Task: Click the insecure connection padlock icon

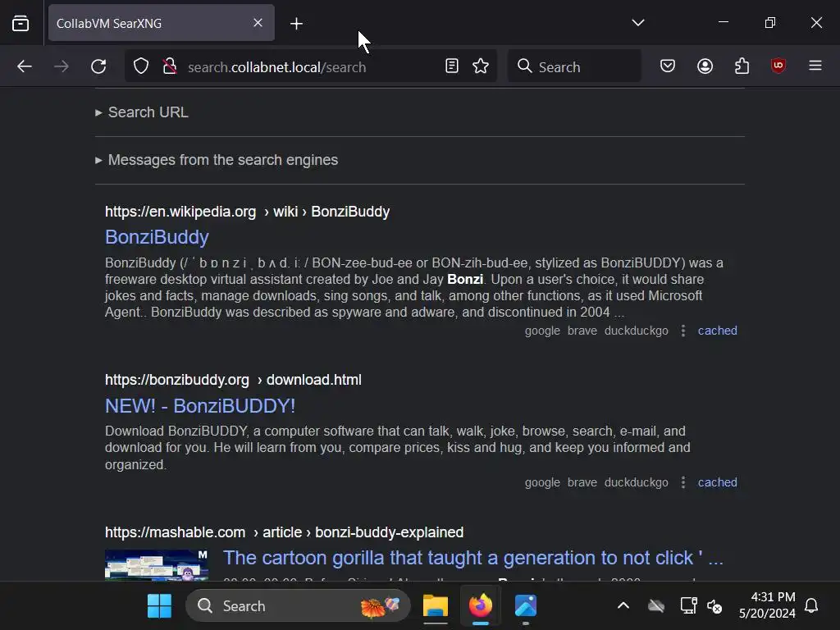Action: pos(170,66)
